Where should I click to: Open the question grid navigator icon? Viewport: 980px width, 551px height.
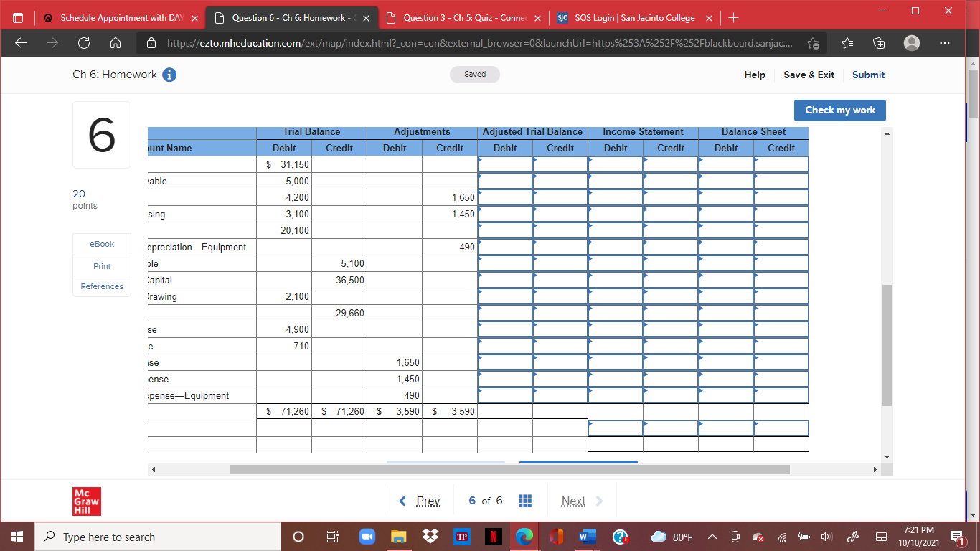524,501
